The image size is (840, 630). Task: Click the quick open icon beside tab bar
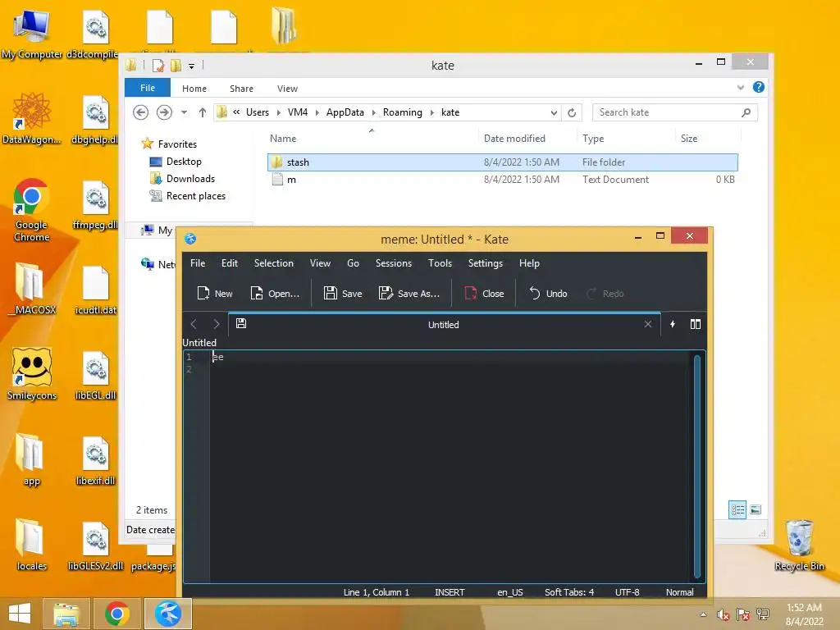(x=673, y=324)
